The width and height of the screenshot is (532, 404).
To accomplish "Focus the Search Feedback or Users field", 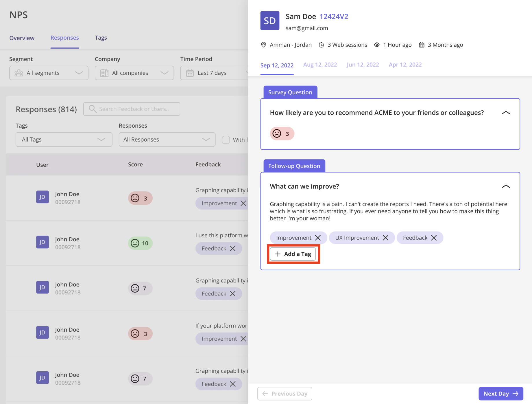I will 132,109.
